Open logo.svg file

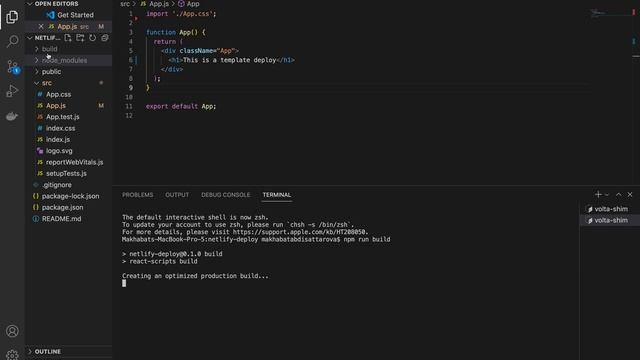click(68, 151)
